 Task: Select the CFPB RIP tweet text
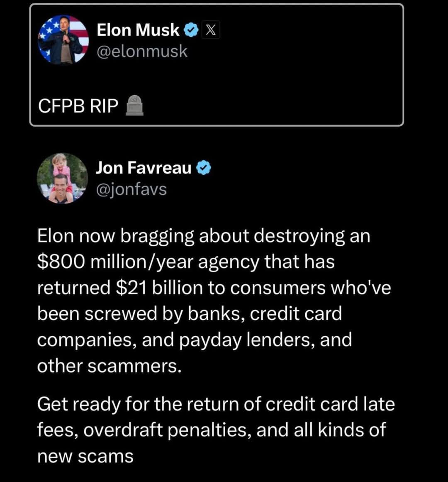78,106
